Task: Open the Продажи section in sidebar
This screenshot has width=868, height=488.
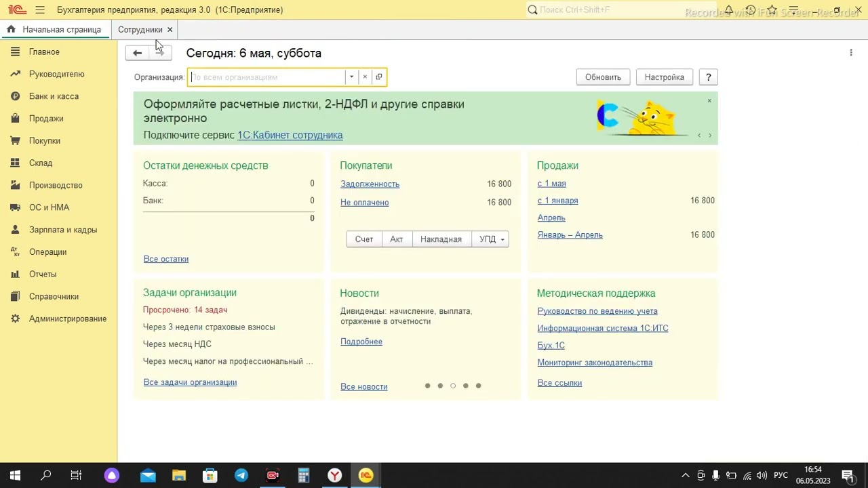Action: [x=46, y=119]
